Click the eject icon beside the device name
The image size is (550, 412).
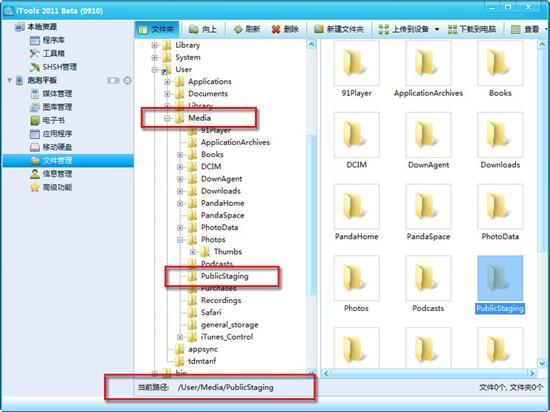[128, 80]
